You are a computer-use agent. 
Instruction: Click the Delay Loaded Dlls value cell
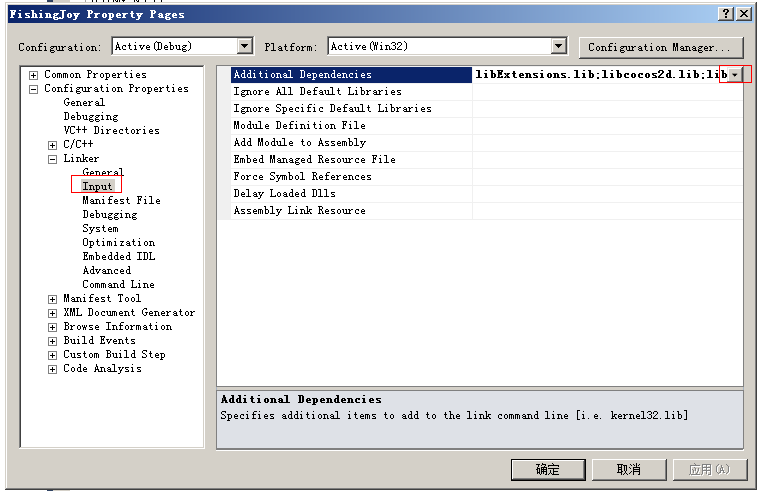(x=607, y=193)
